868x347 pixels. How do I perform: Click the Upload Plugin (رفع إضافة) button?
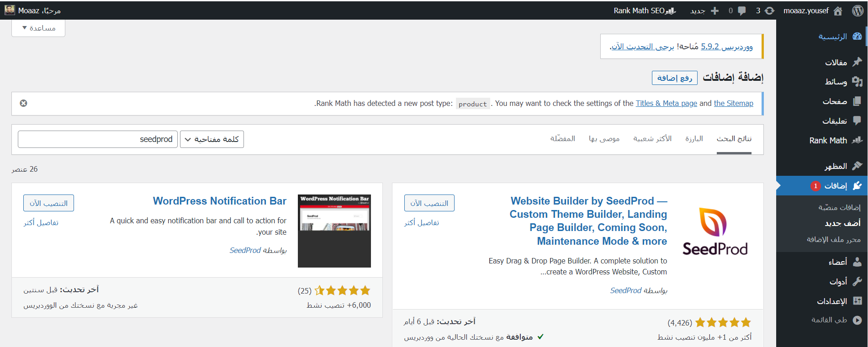674,78
